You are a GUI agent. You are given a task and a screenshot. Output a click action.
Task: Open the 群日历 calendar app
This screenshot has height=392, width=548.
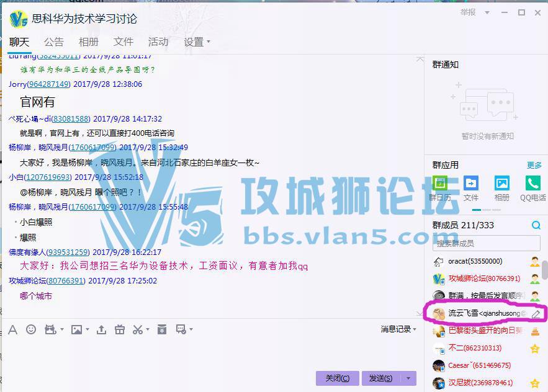click(x=440, y=189)
